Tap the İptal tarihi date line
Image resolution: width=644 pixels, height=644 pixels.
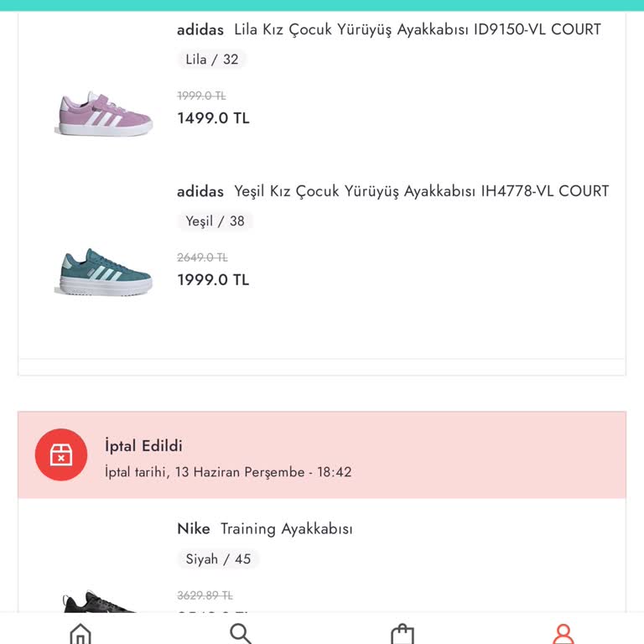pyautogui.click(x=228, y=472)
